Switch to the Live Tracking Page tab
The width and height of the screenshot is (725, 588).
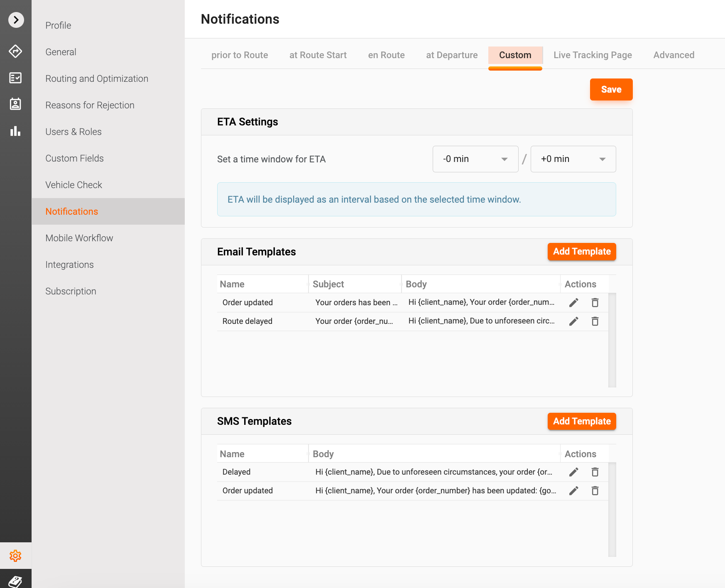tap(593, 55)
